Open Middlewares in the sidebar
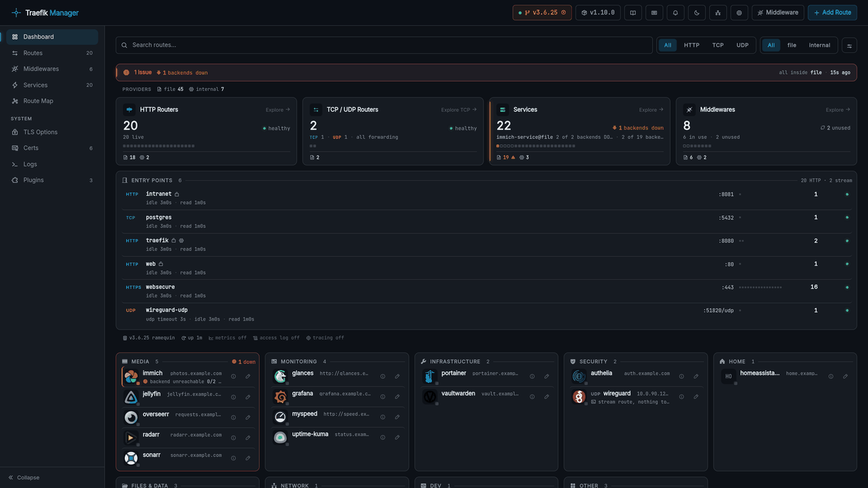 tap(52, 69)
